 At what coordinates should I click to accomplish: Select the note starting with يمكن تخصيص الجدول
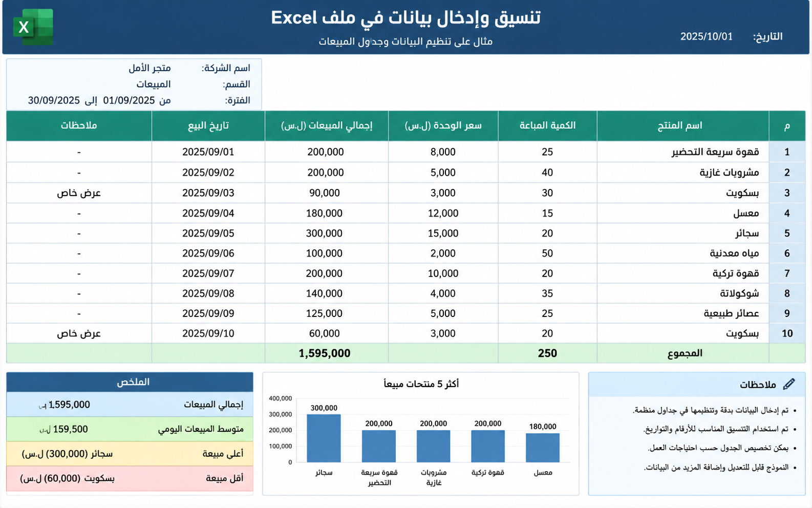pos(718,448)
